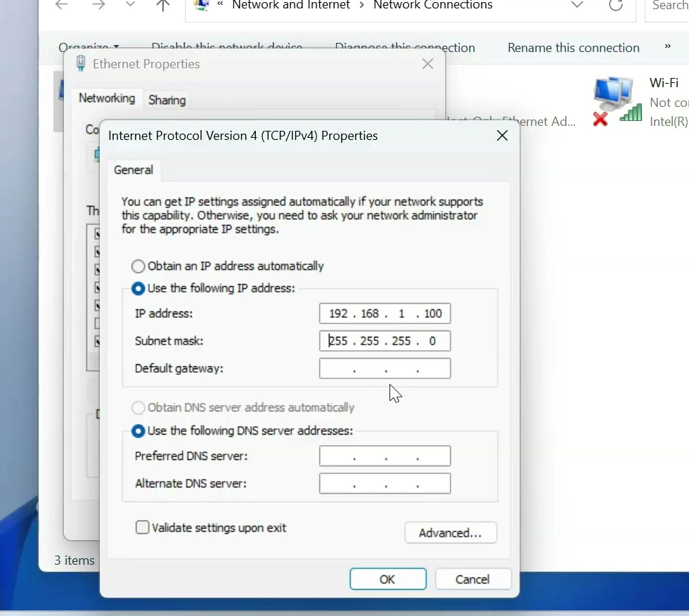Click the IP address input field
Viewport: 689px width, 616px height.
[x=385, y=314]
